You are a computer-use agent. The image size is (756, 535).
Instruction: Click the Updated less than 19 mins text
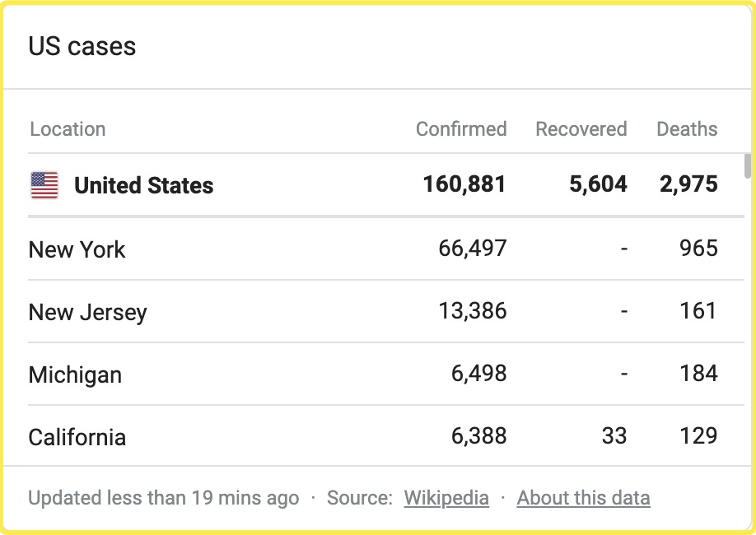point(163,498)
